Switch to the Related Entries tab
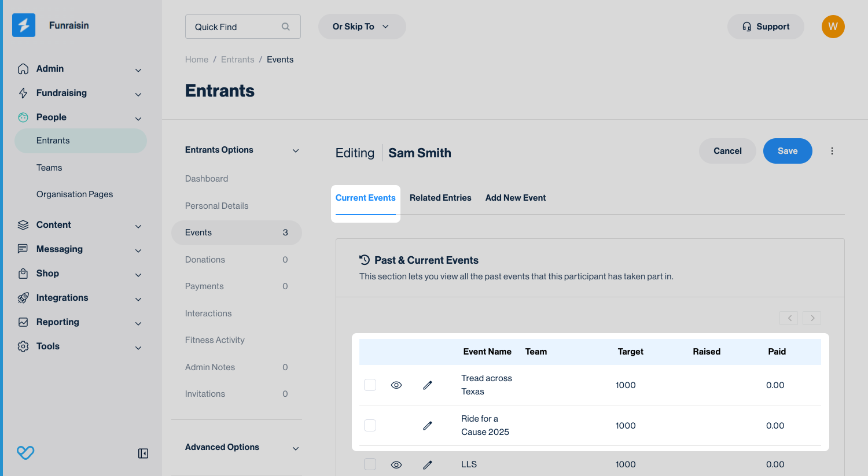The height and width of the screenshot is (476, 868). point(440,198)
